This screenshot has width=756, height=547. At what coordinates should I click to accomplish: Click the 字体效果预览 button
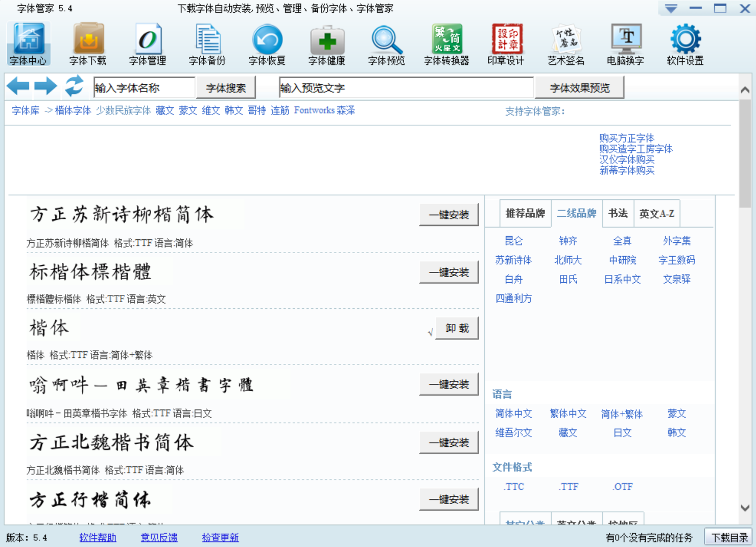pos(579,88)
